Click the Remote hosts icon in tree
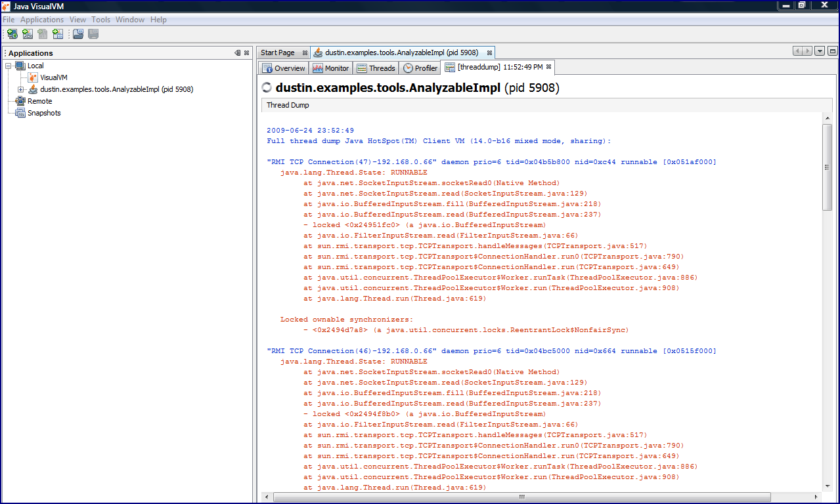 (x=21, y=101)
